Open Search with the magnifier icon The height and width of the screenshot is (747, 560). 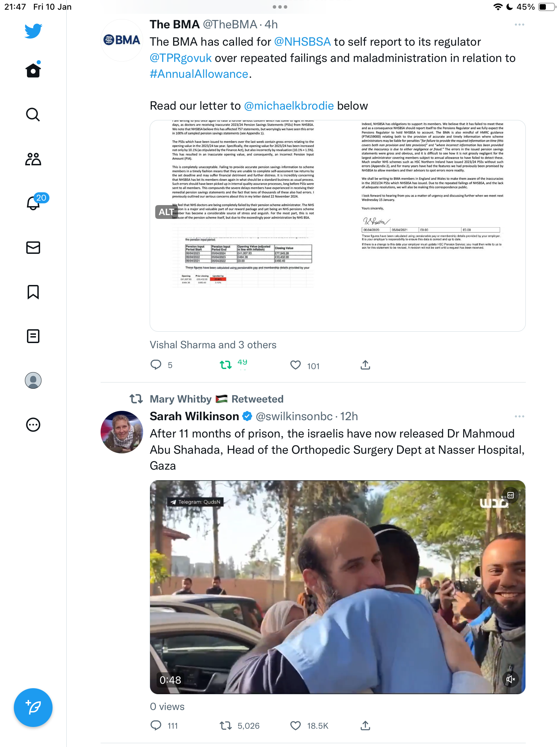[x=33, y=115]
